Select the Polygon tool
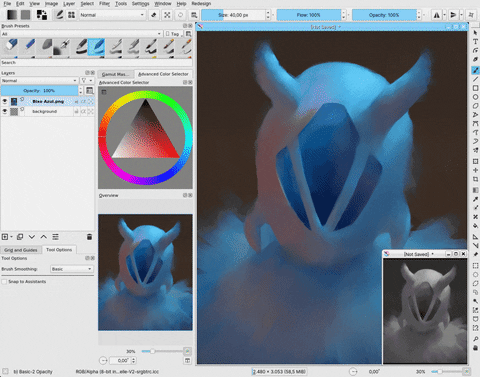Screen dimensions: 480x377 coord(475,106)
